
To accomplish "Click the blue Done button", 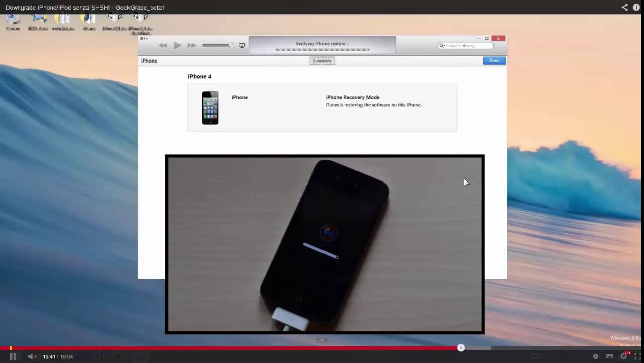I will pyautogui.click(x=494, y=60).
